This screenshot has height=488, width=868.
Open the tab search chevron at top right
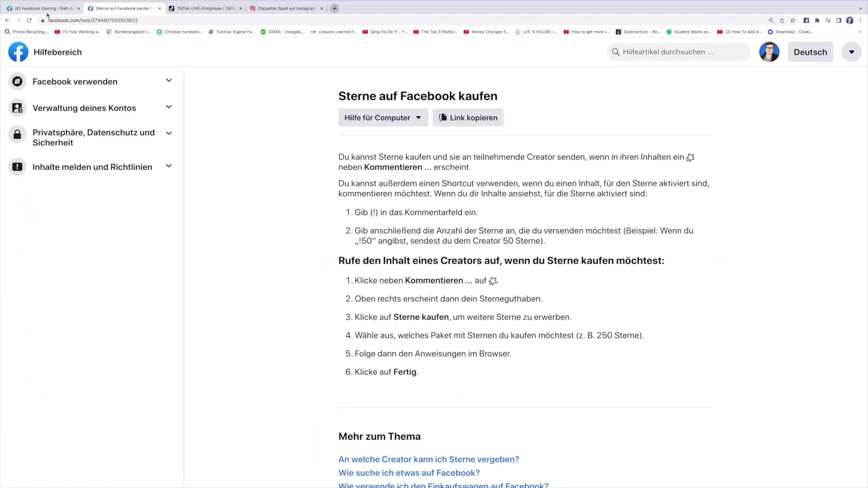pyautogui.click(x=860, y=9)
